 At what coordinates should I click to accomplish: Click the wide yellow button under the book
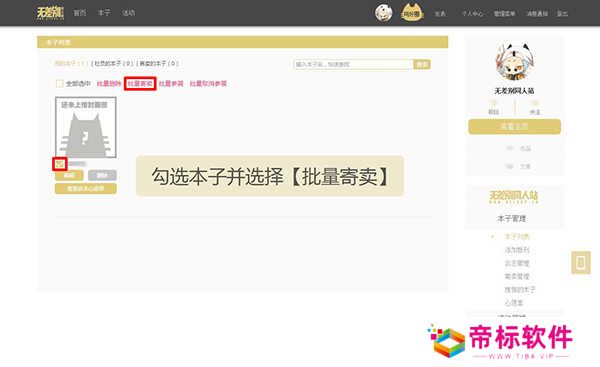pyautogui.click(x=86, y=189)
